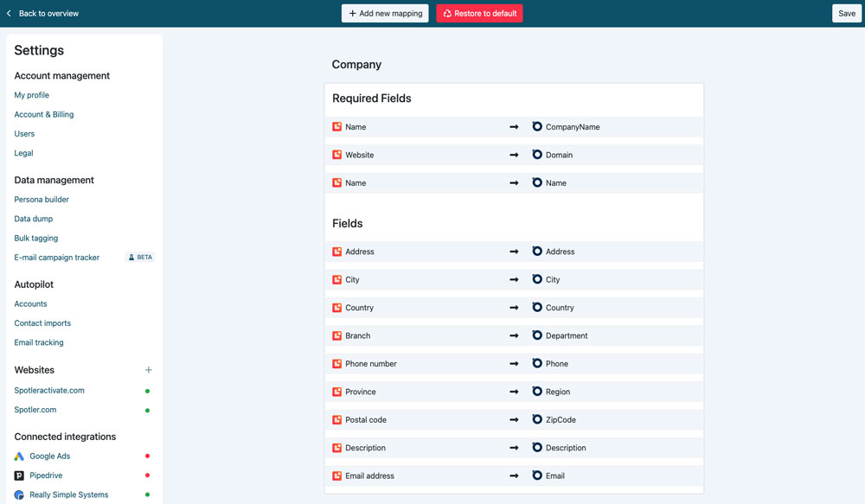This screenshot has width=865, height=504.
Task: Click the circle icon beside target Phone
Action: point(537,363)
